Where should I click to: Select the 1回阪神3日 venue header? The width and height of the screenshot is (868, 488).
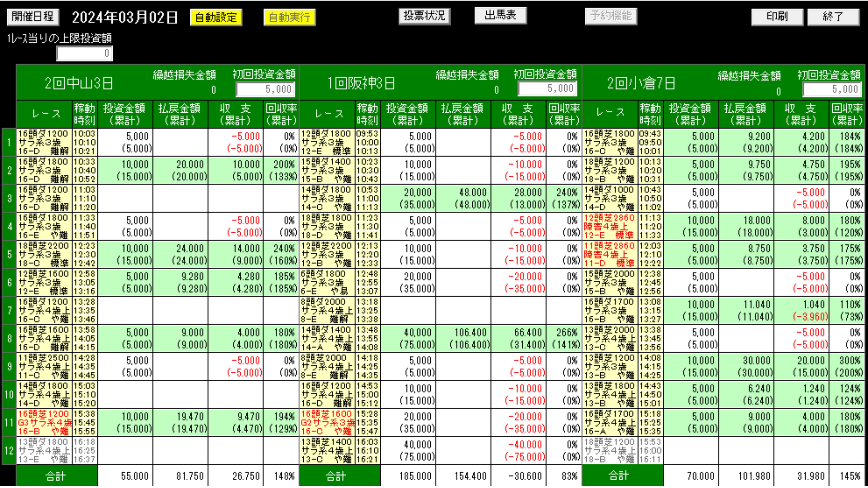[x=361, y=84]
